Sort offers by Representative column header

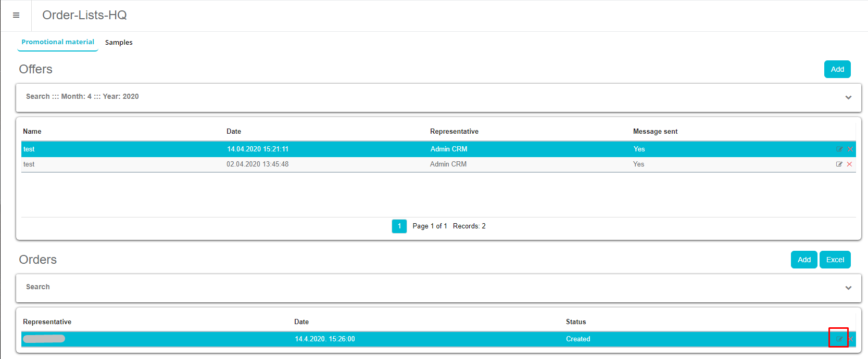454,132
